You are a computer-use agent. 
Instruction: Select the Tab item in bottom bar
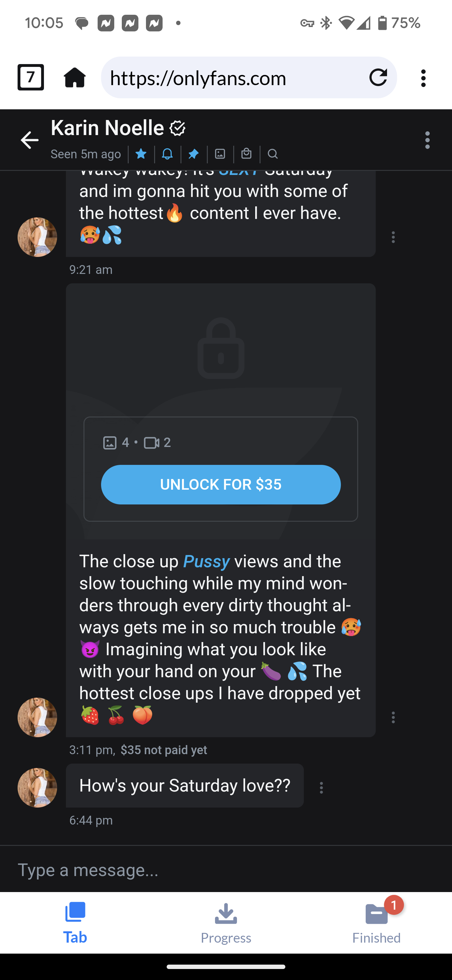[75, 923]
